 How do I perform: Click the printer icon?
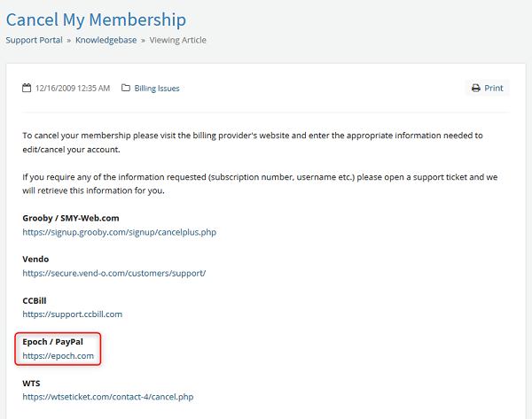[476, 88]
